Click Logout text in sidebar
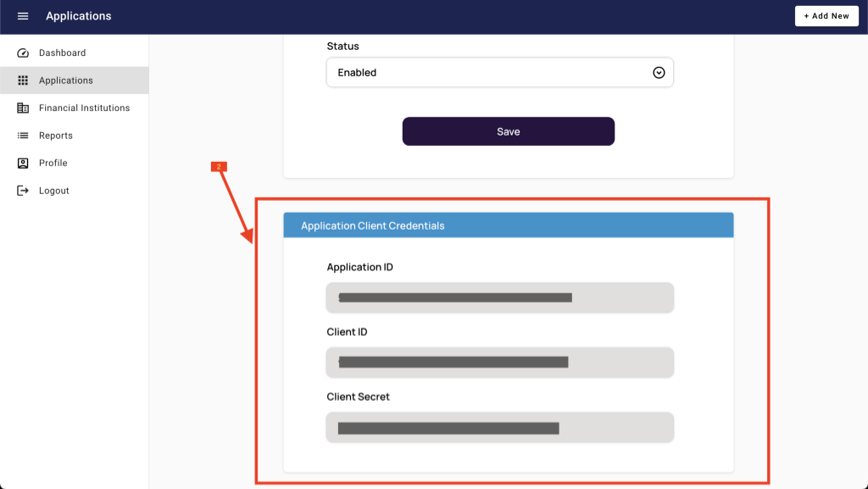This screenshot has height=489, width=868. [54, 191]
